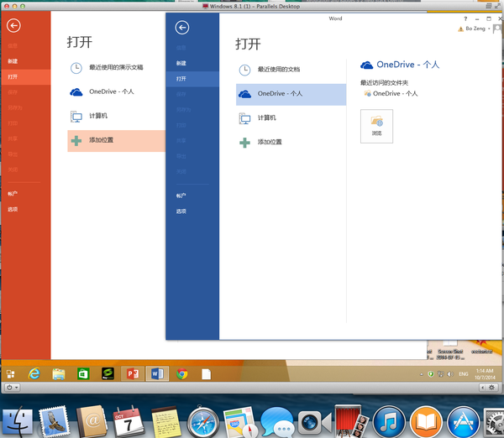The image size is (504, 438).
Task: Open the blank document icon on taskbar
Action: [206, 374]
